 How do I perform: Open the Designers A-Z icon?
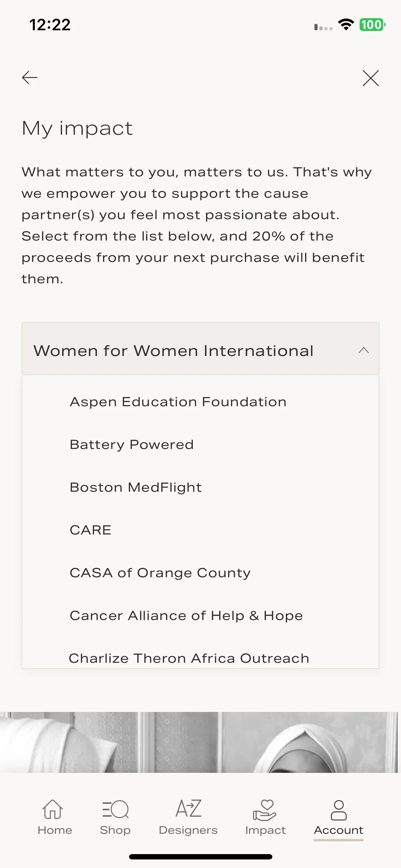(x=189, y=808)
